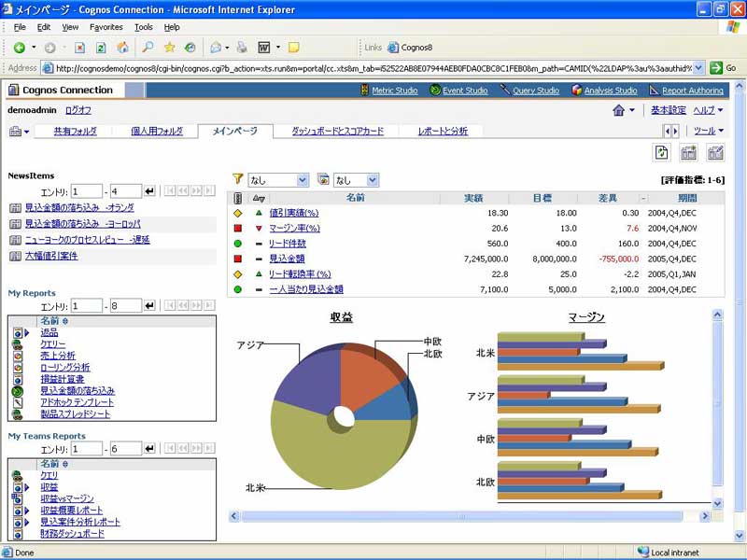Open Report Authoring

[x=693, y=91]
